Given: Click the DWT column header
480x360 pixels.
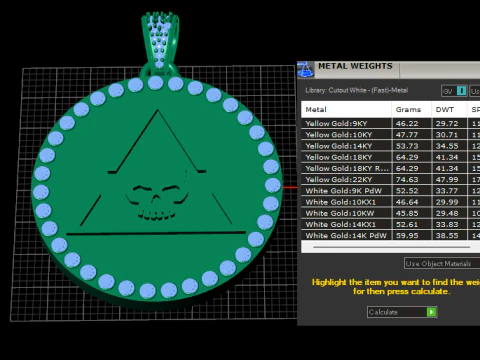Looking at the screenshot, I should (449, 110).
